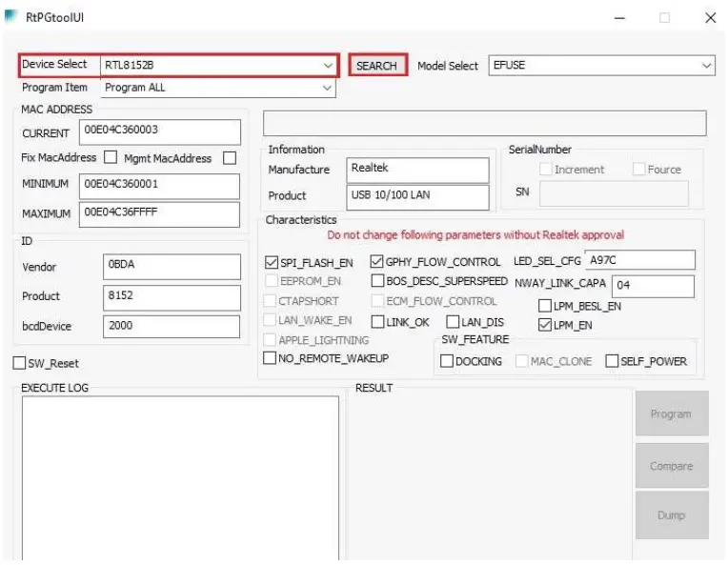The width and height of the screenshot is (728, 565).
Task: Check the NO_REMOTE_WAKEUP box
Action: [270, 358]
